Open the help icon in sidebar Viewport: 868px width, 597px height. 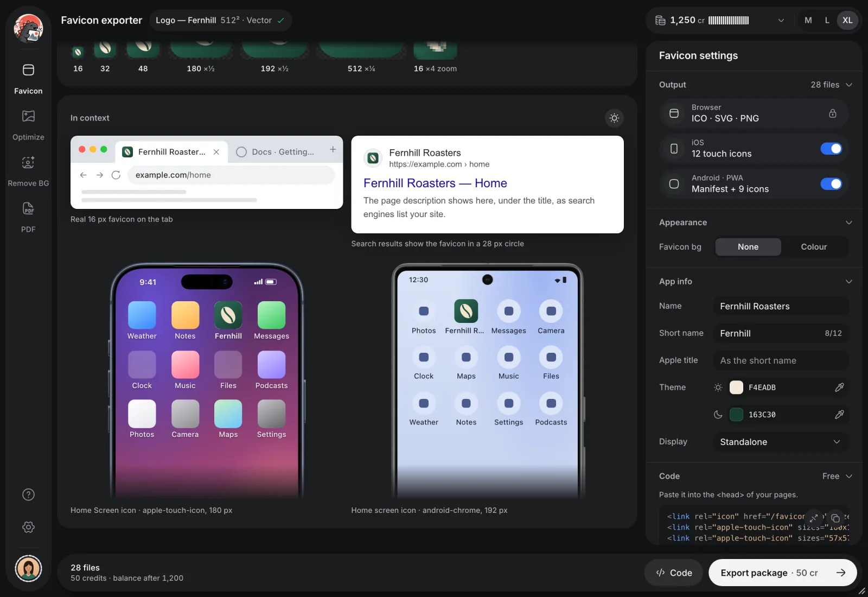pyautogui.click(x=28, y=494)
